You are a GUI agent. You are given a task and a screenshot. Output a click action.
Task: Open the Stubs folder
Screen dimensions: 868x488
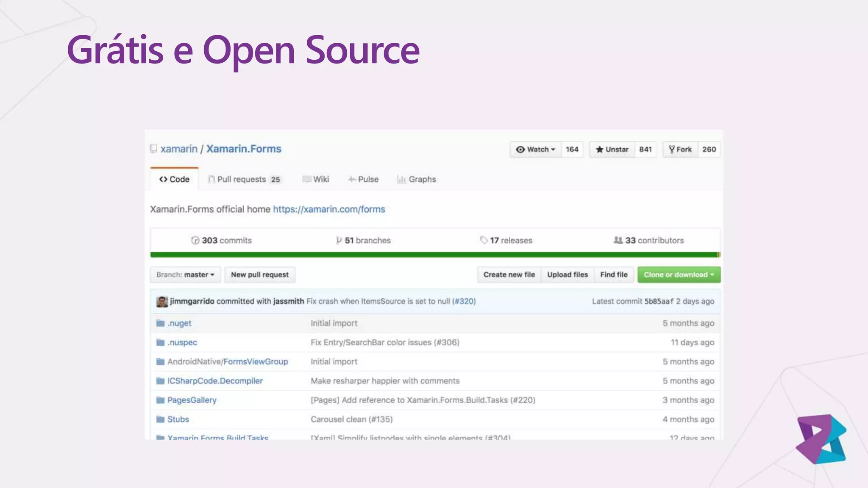coord(178,419)
